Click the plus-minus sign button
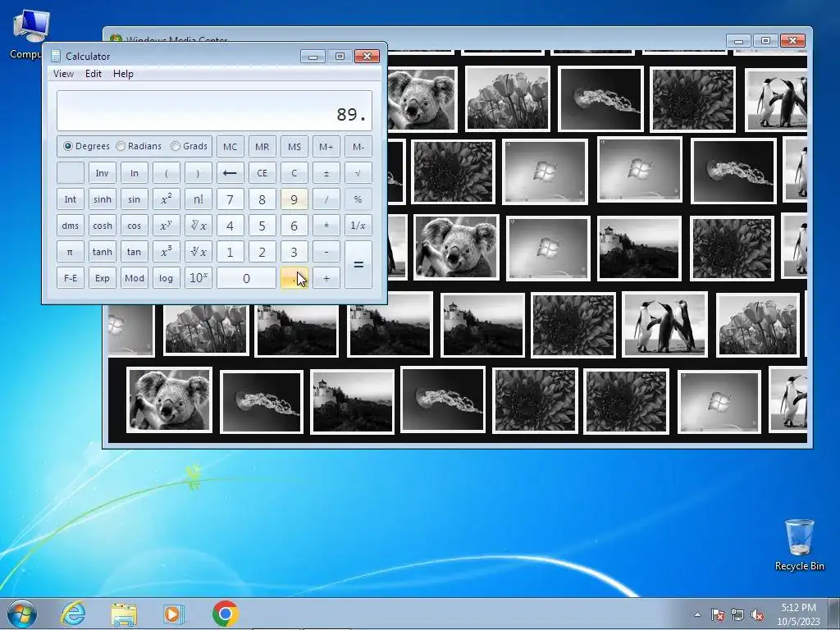The image size is (840, 630). pos(326,173)
